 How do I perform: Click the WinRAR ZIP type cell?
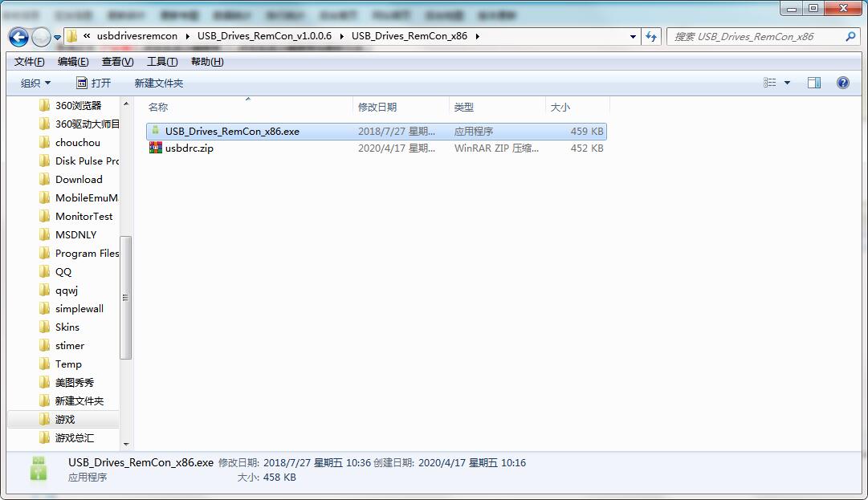[496, 148]
